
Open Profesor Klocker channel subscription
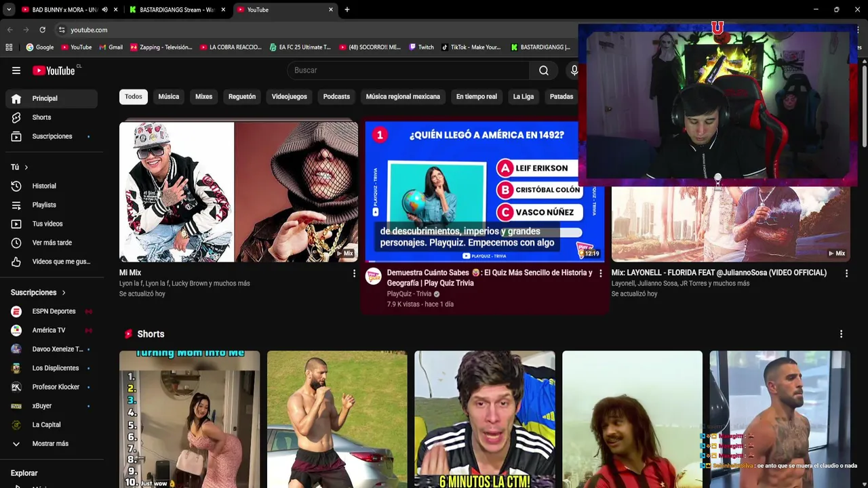pyautogui.click(x=52, y=387)
